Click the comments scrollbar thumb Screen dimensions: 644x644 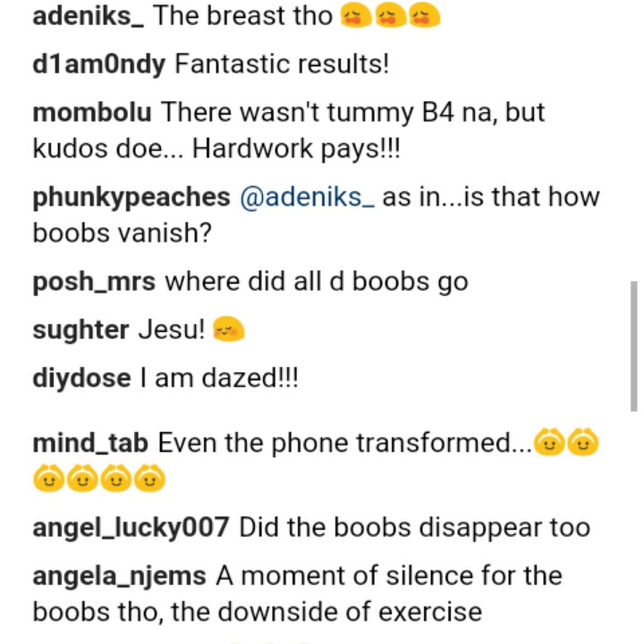coord(634,346)
